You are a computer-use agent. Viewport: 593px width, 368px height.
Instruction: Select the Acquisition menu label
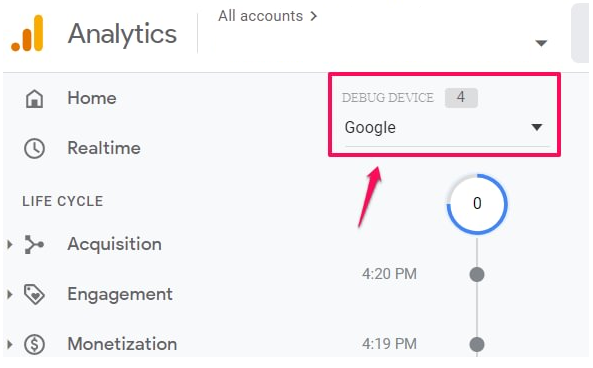coord(115,244)
